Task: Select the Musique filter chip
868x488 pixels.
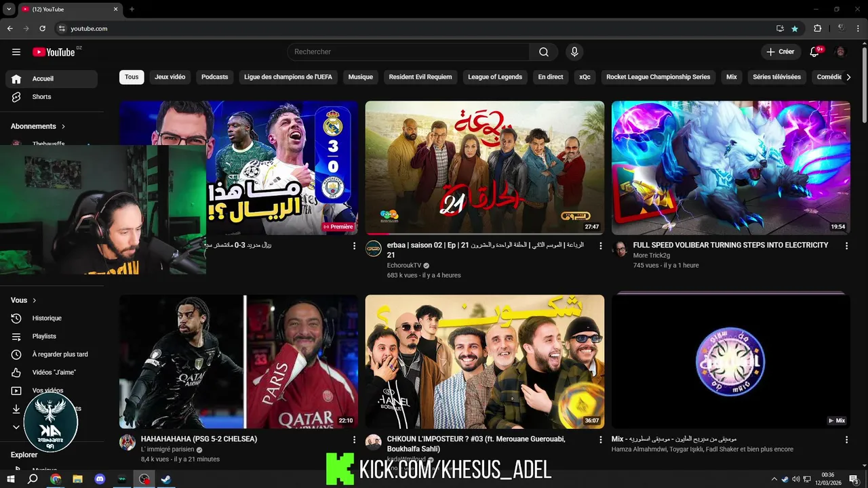Action: [361, 77]
